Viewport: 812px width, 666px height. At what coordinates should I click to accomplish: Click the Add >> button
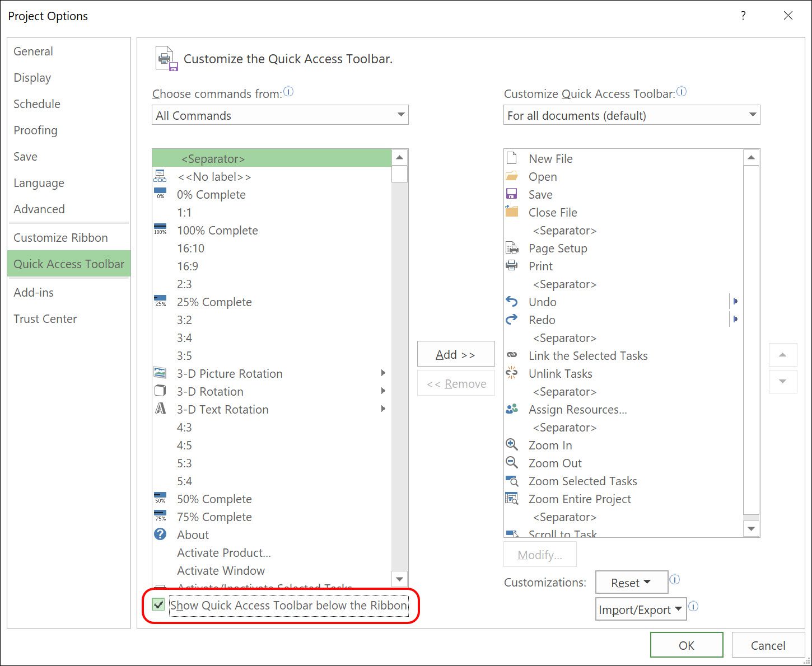456,354
